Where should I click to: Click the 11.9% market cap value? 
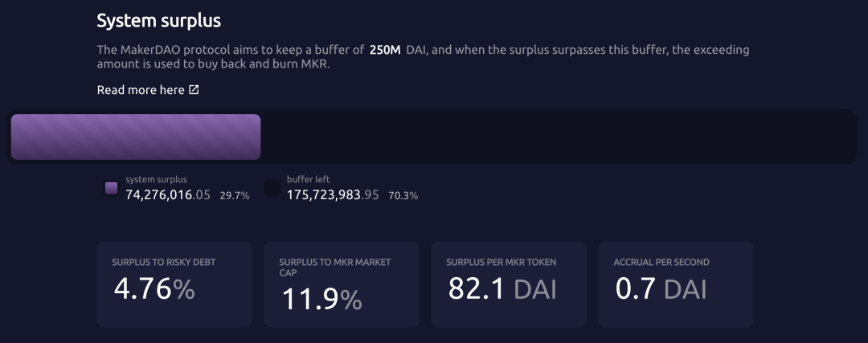coord(321,300)
